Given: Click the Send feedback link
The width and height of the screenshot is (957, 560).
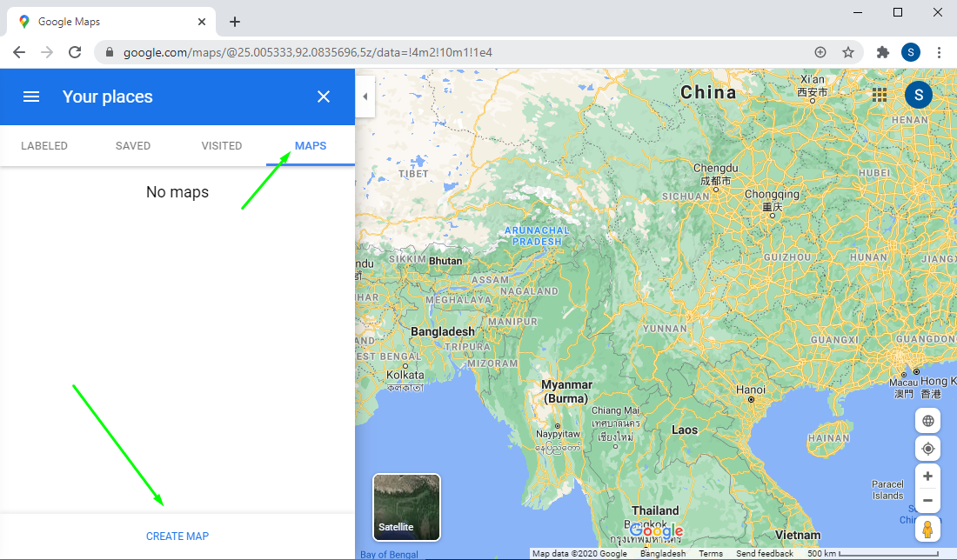Looking at the screenshot, I should click(765, 553).
